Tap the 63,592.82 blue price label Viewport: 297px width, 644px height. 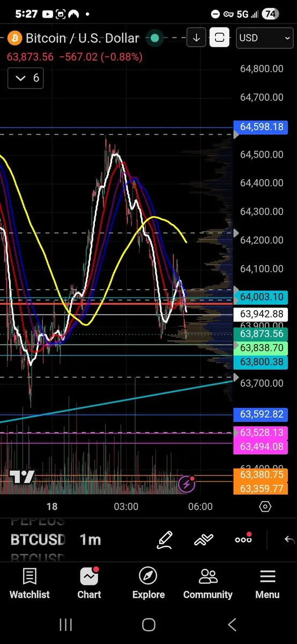262,414
